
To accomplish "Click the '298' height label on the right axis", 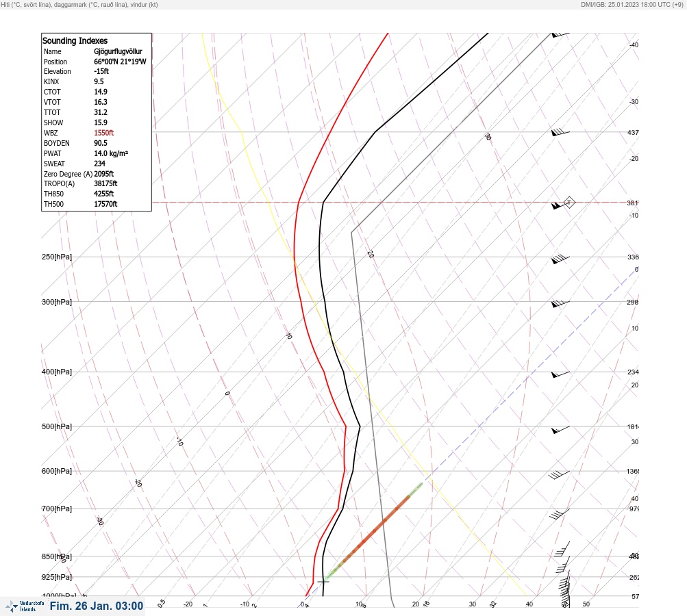I will pos(633,302).
